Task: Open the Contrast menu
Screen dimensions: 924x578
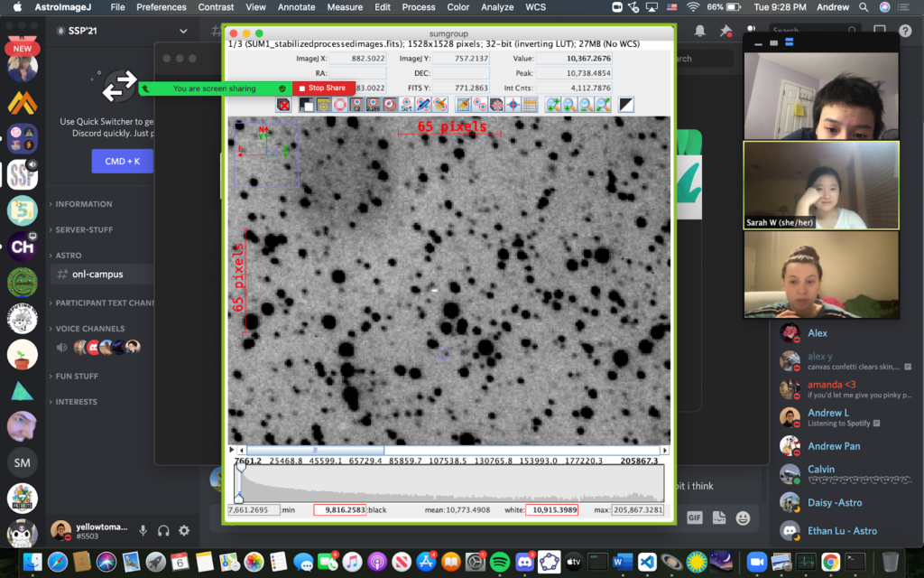Action: 216,7
